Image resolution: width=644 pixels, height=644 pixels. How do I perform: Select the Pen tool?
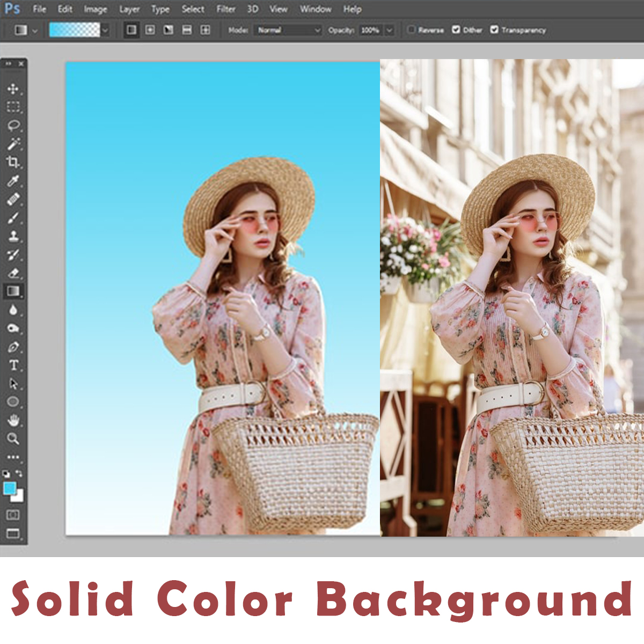(13, 347)
